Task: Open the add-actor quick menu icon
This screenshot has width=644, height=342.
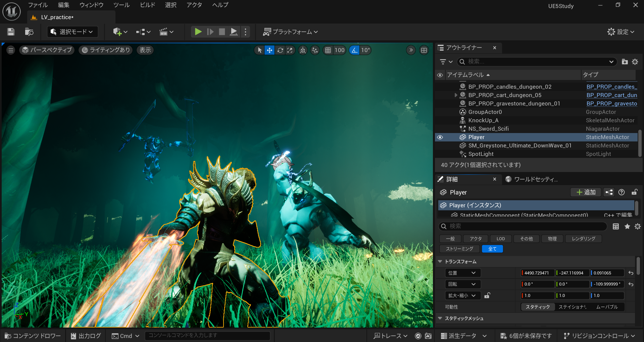Action: [120, 32]
